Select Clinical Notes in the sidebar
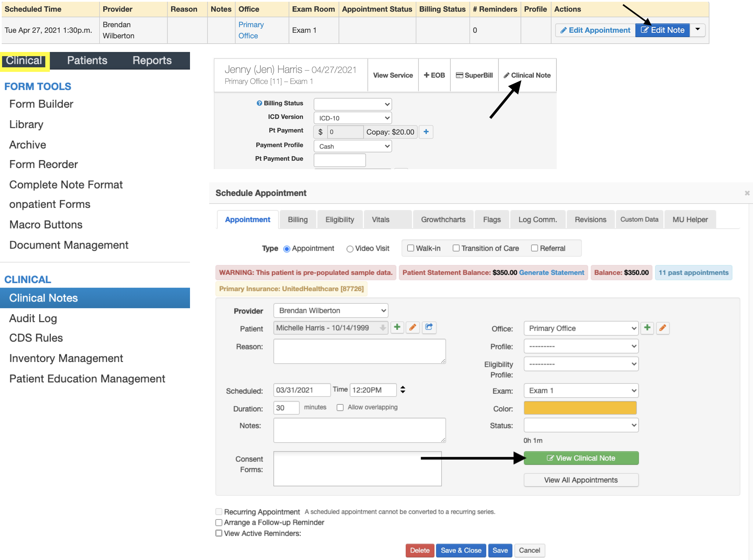Viewport: 753px width, 560px height. [x=95, y=298]
